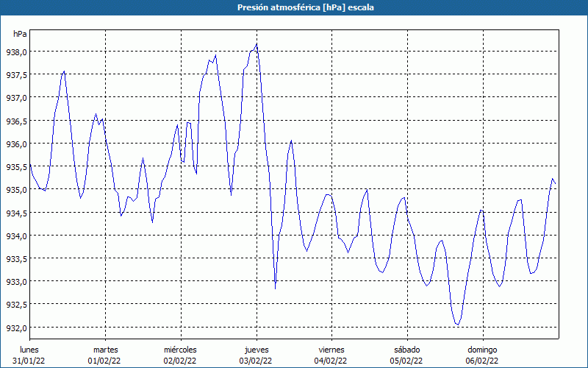Click the 'martes' day label
Screen dimensions: 588x368
105,350
